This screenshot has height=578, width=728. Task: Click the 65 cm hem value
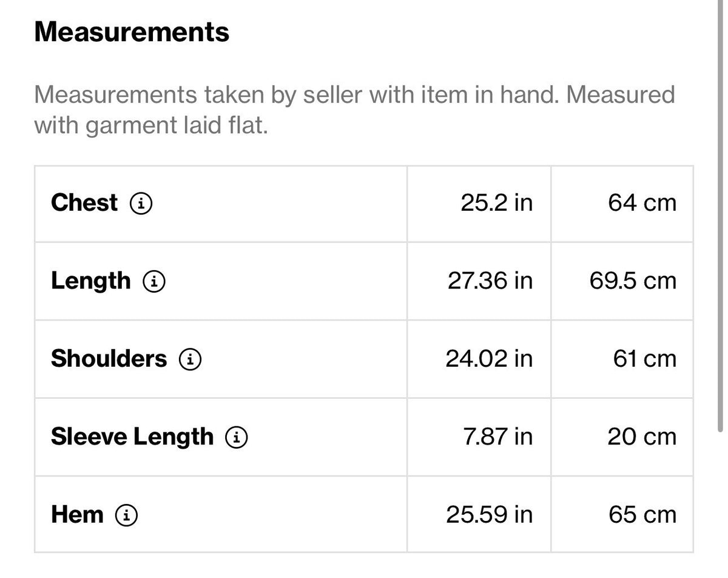[642, 514]
